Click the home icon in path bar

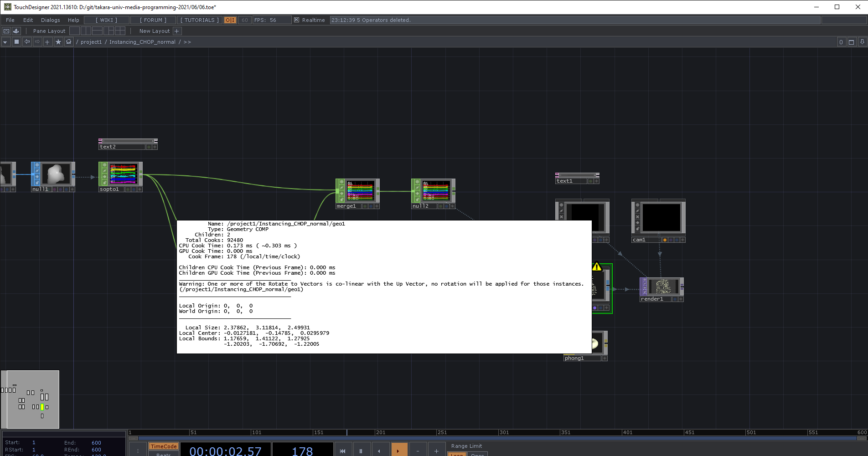coord(69,42)
